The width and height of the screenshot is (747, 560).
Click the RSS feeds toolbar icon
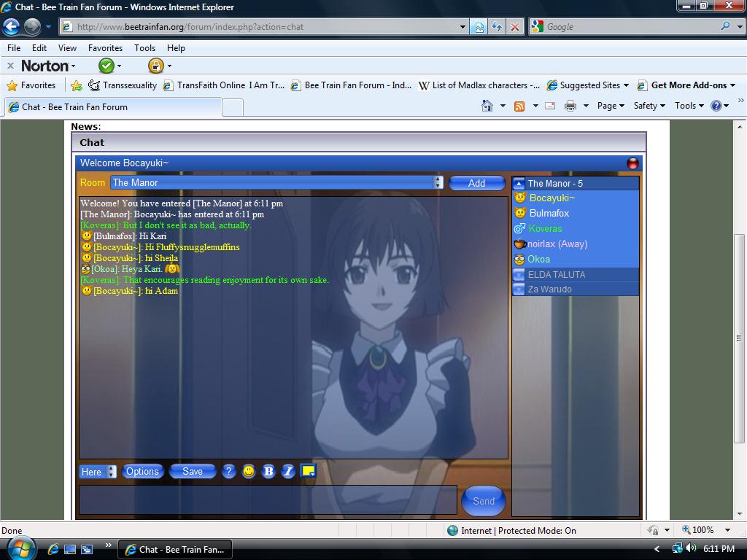(x=519, y=106)
